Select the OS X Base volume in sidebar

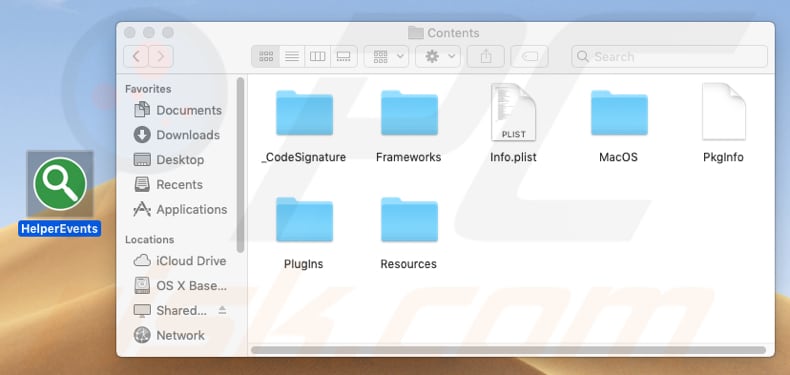[x=180, y=286]
